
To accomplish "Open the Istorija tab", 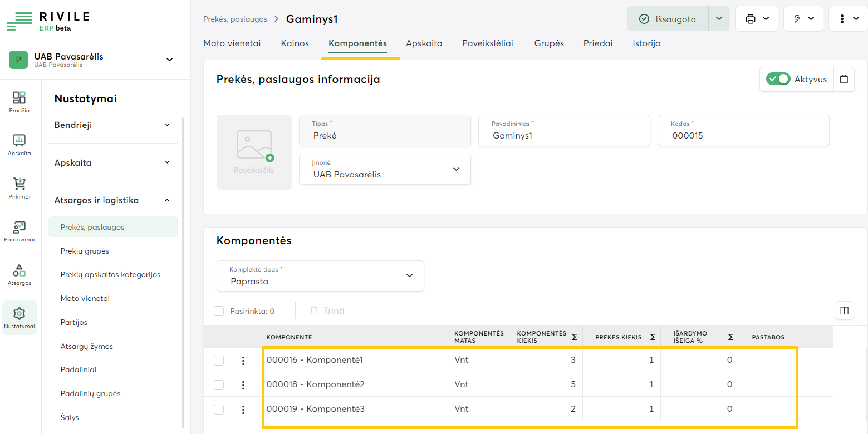I will tap(646, 43).
